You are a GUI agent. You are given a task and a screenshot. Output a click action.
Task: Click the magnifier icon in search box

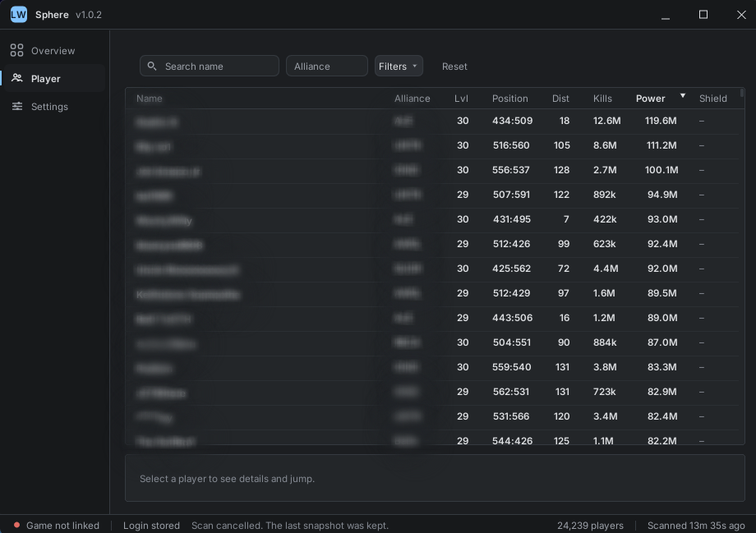click(152, 66)
